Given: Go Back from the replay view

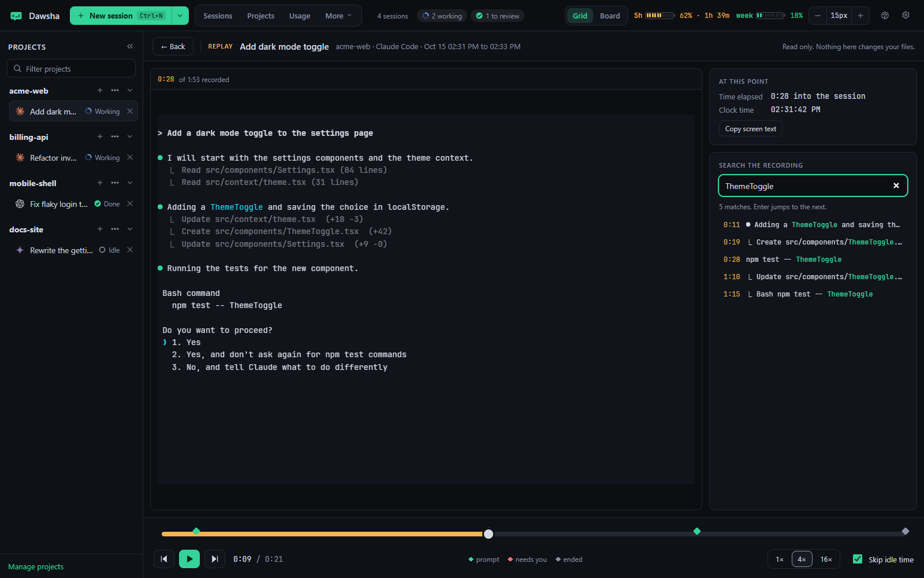Looking at the screenshot, I should pos(173,46).
